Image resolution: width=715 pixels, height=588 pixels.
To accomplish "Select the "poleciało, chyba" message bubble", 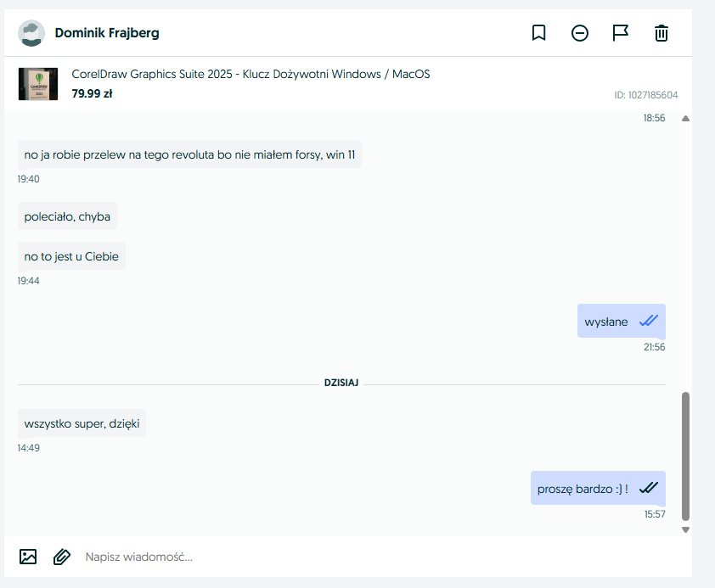I will [67, 216].
